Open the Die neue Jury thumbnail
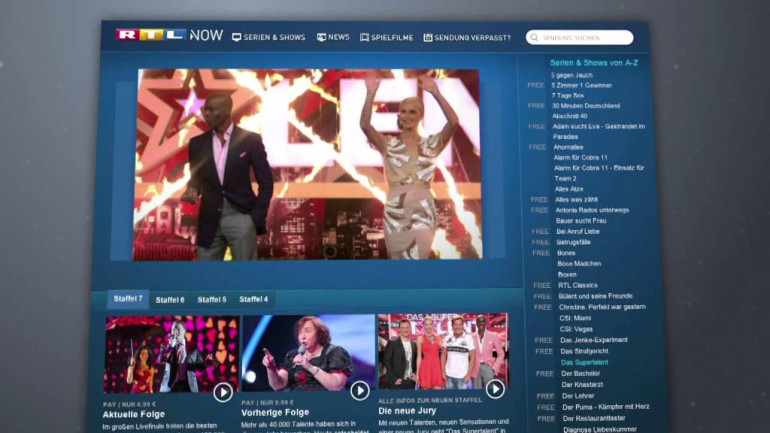This screenshot has height=433, width=770. pyautogui.click(x=444, y=352)
